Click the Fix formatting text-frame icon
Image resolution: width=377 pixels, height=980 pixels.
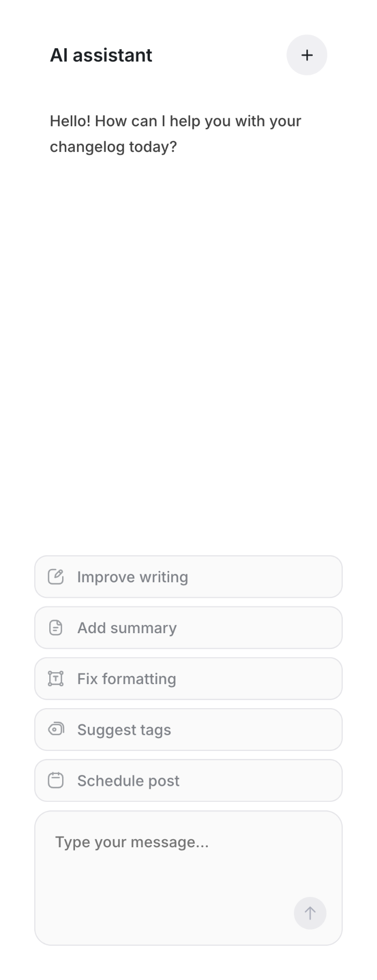click(56, 678)
